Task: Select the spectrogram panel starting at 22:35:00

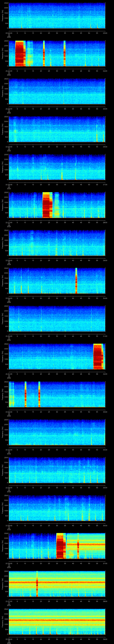Action: tap(57, 508)
